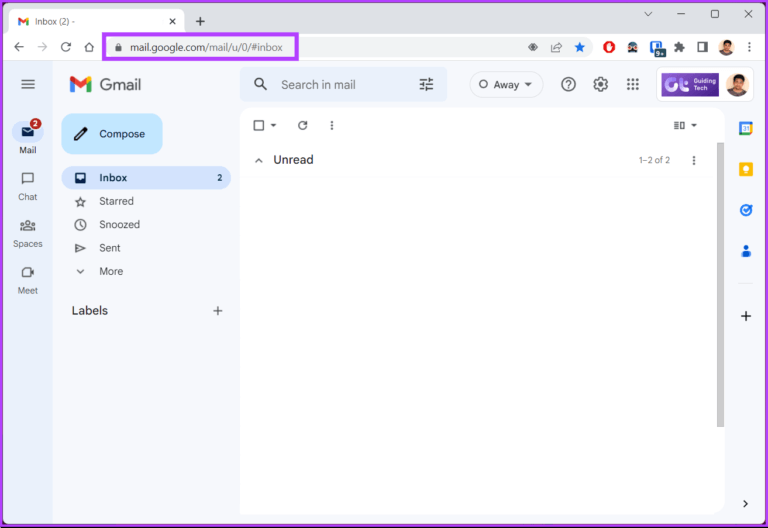Image resolution: width=768 pixels, height=528 pixels.
Task: Open Google Tasks in side panel
Action: point(746,210)
